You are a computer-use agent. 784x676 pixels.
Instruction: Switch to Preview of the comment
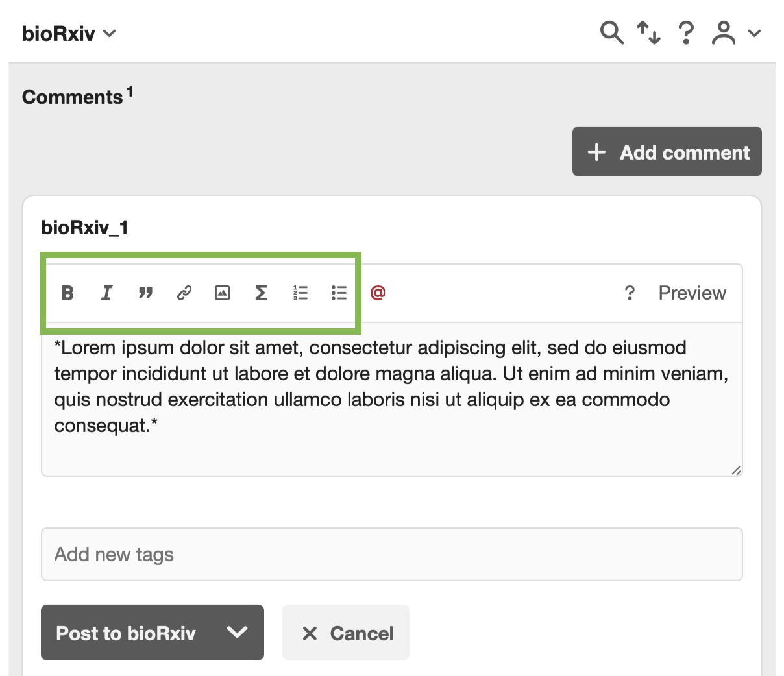point(692,293)
